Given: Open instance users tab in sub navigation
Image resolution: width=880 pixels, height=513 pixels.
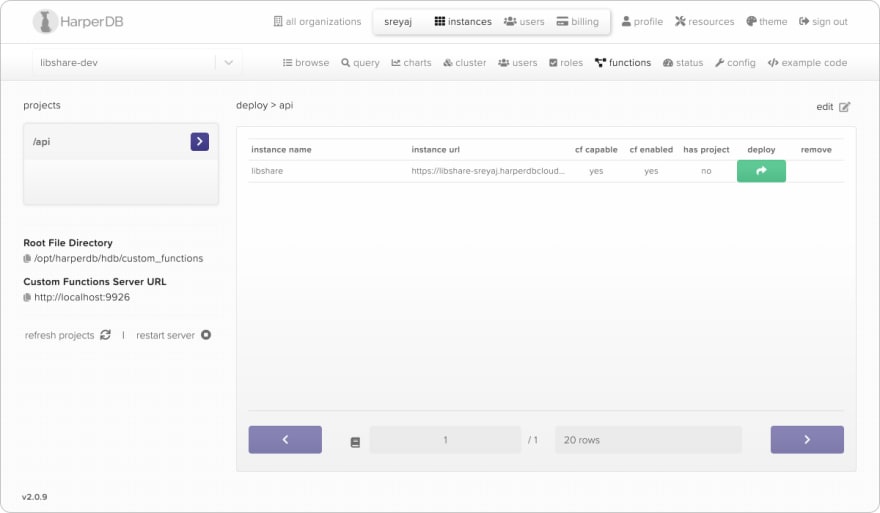Looking at the screenshot, I should pos(517,62).
